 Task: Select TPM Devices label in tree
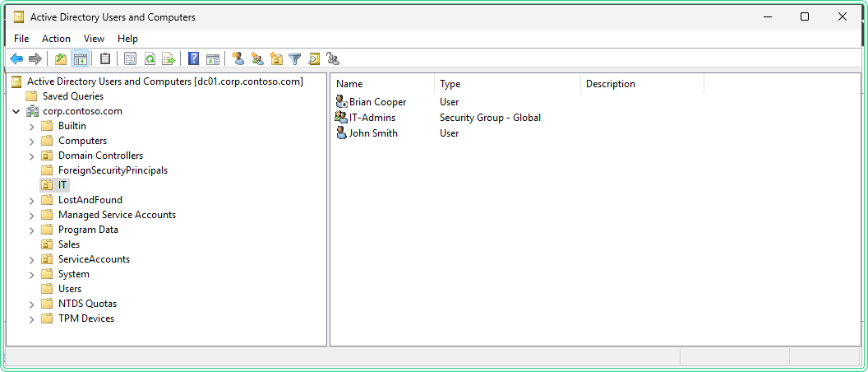(86, 319)
